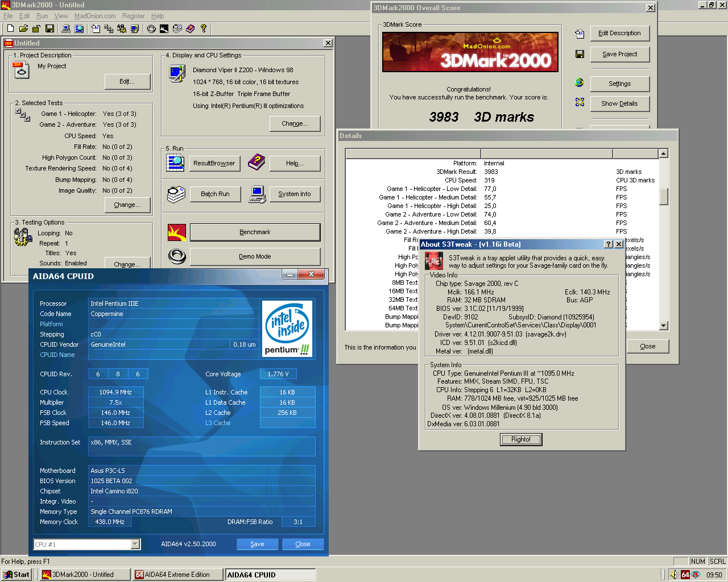The width and height of the screenshot is (728, 582).
Task: Click the monitor icon in Display and CPU Settings
Action: [177, 73]
